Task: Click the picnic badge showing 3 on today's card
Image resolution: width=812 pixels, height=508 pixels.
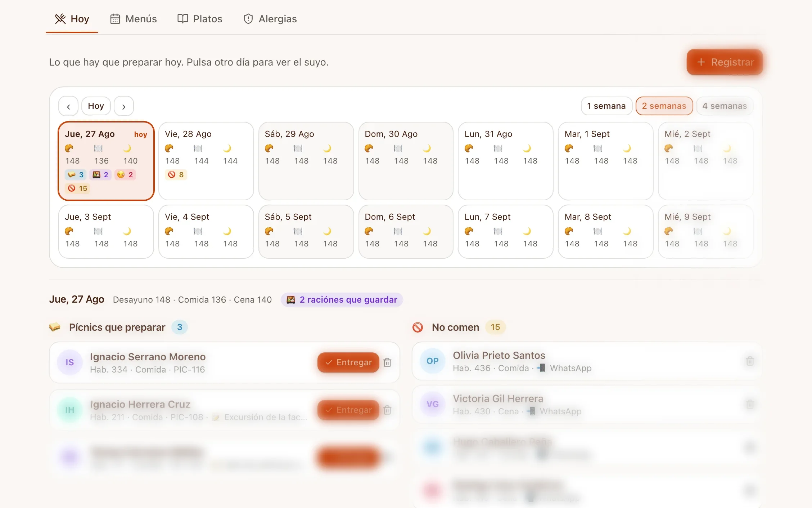Action: 76,175
